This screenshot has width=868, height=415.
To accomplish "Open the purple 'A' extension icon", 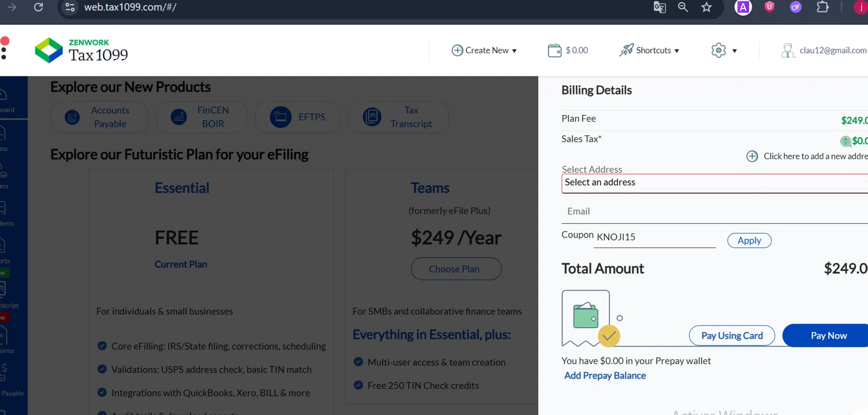I will [x=743, y=7].
